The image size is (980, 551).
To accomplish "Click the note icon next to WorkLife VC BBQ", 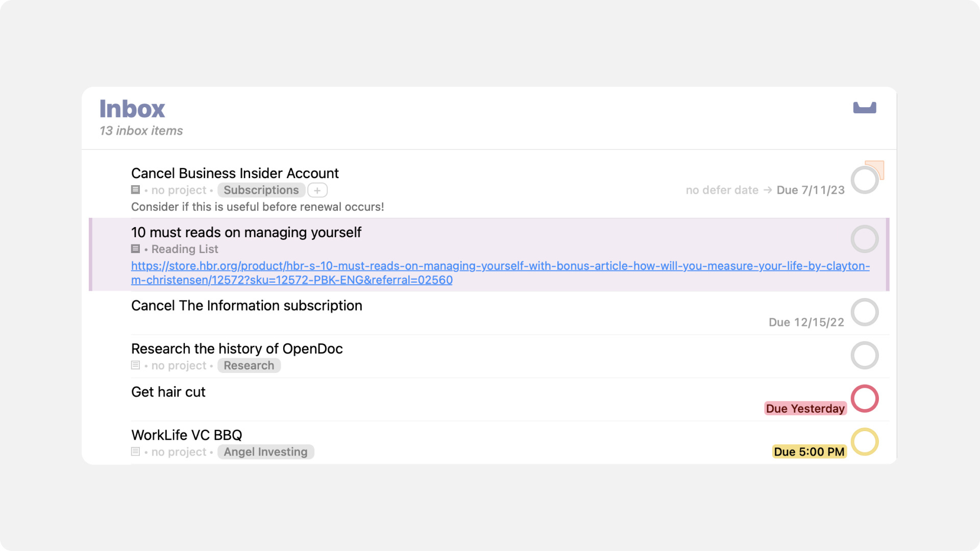I will [135, 452].
